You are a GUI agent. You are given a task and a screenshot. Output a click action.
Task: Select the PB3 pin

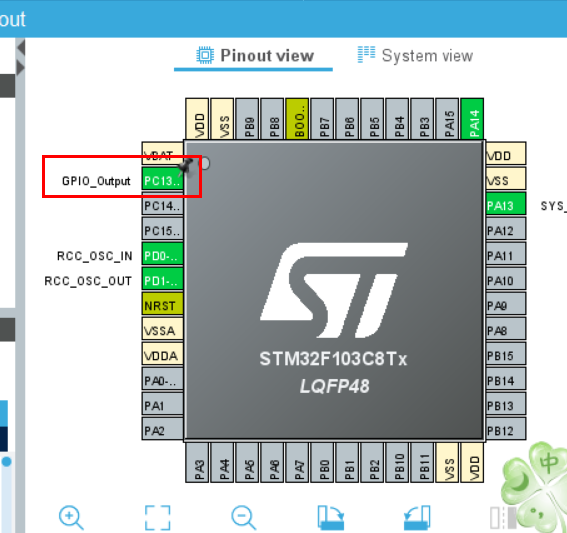[422, 119]
